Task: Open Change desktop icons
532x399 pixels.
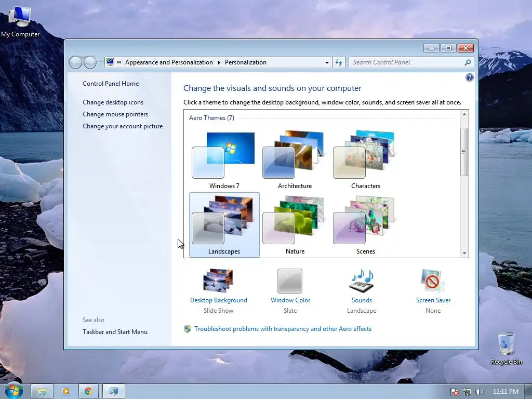Action: click(113, 102)
